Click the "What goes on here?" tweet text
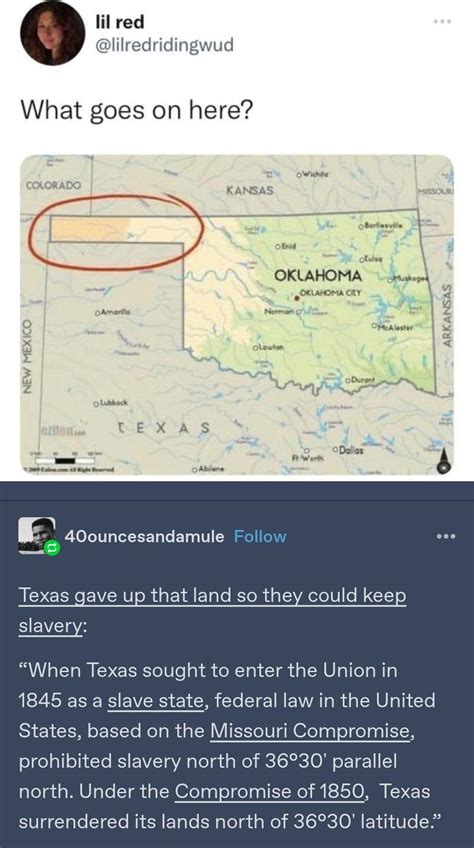Image resolution: width=474 pixels, height=848 pixels. [136, 110]
